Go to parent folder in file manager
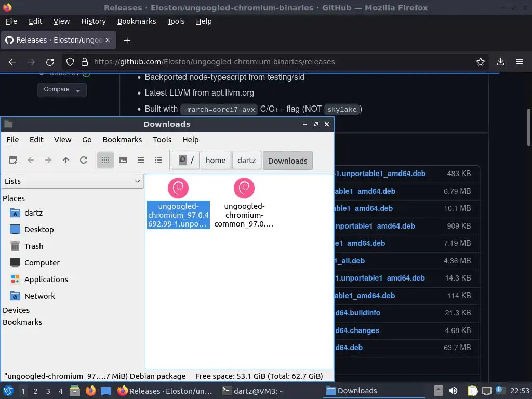This screenshot has height=399, width=532. (66, 160)
